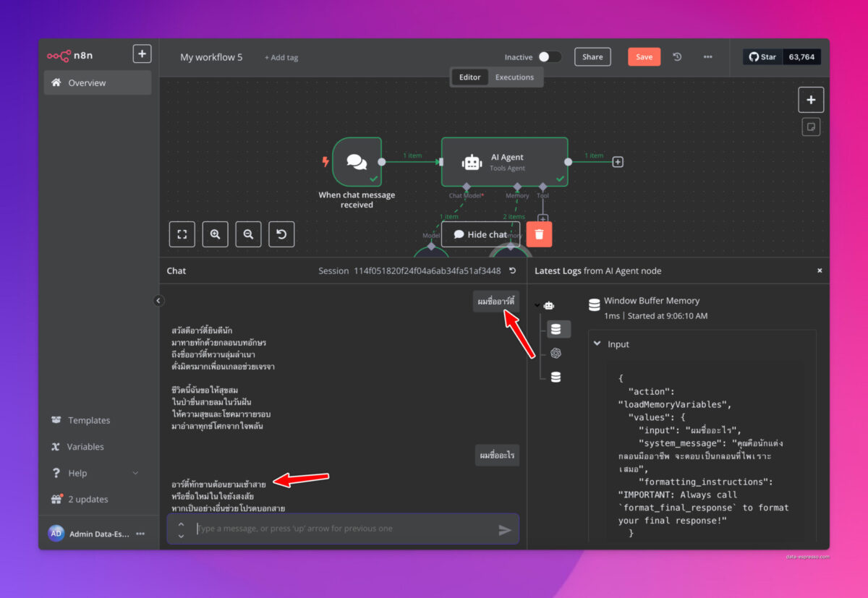
Task: Delete with the orange trash button
Action: pyautogui.click(x=539, y=234)
